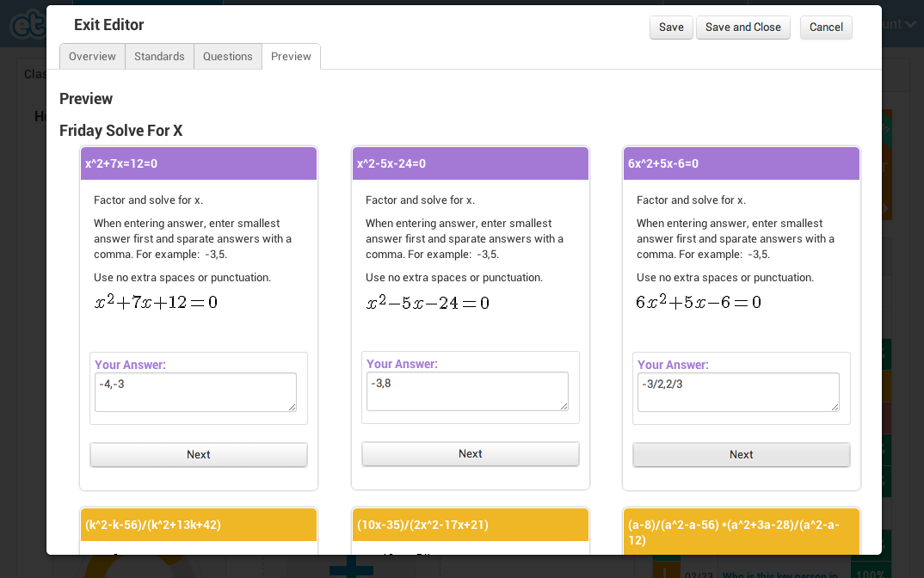Click 'Your Answer:' label in second card
The height and width of the screenshot is (578, 924).
click(402, 364)
